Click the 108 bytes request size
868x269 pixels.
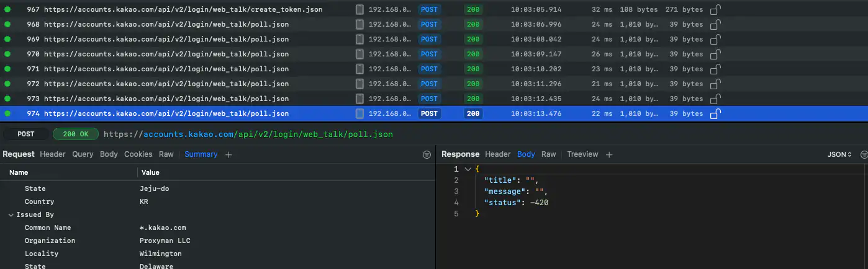[639, 9]
